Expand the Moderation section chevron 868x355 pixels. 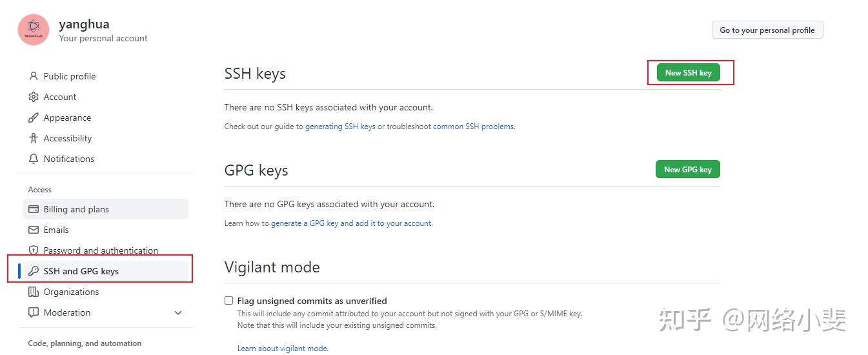click(178, 313)
